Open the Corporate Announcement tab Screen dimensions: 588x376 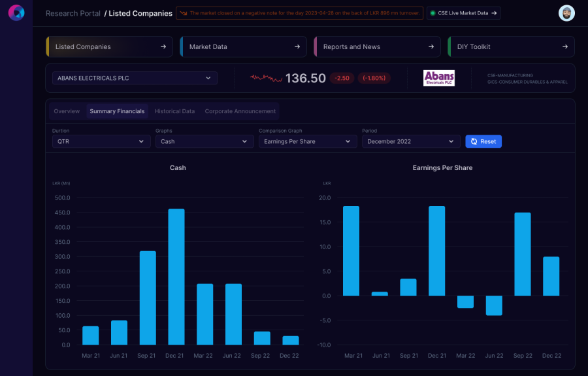[240, 111]
